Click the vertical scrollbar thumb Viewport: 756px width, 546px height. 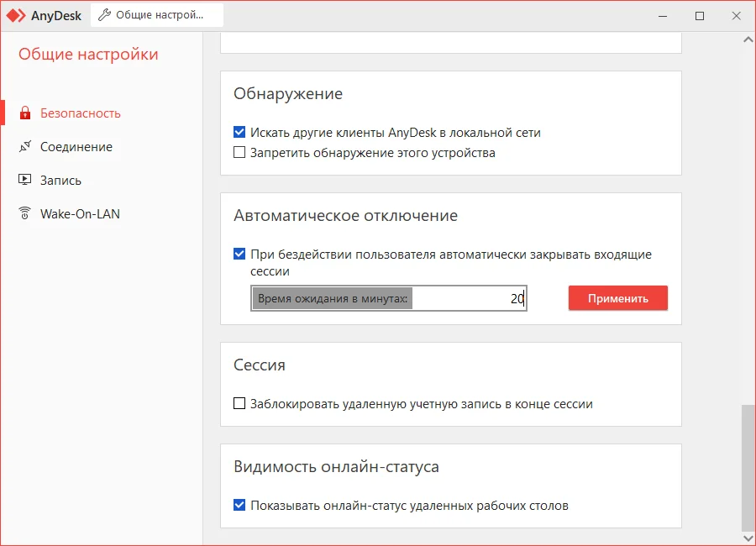pyautogui.click(x=748, y=466)
